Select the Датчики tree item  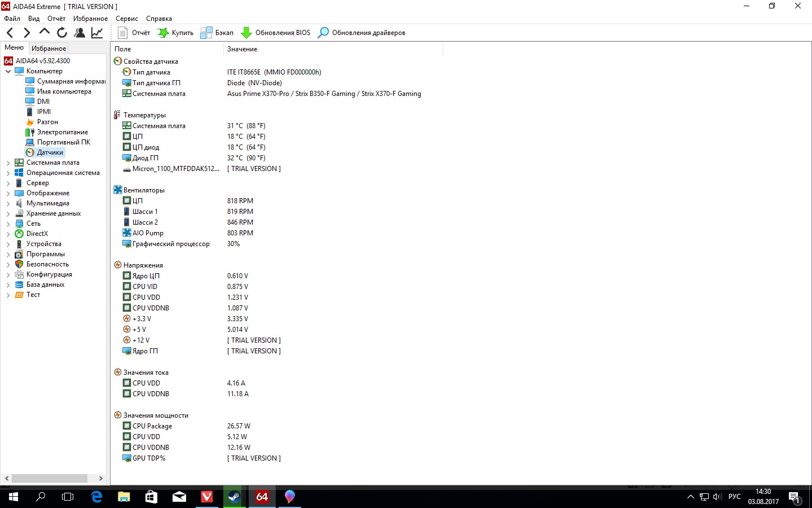[45, 152]
